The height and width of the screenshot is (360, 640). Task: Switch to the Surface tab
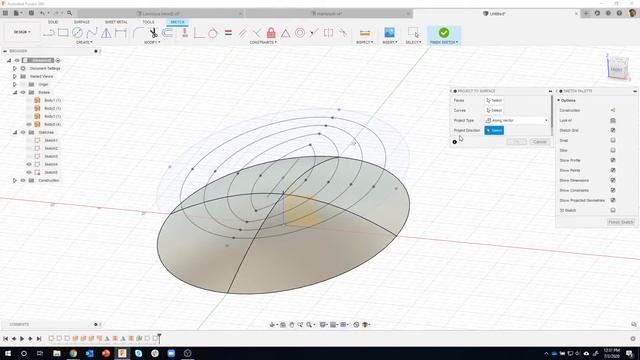(82, 22)
